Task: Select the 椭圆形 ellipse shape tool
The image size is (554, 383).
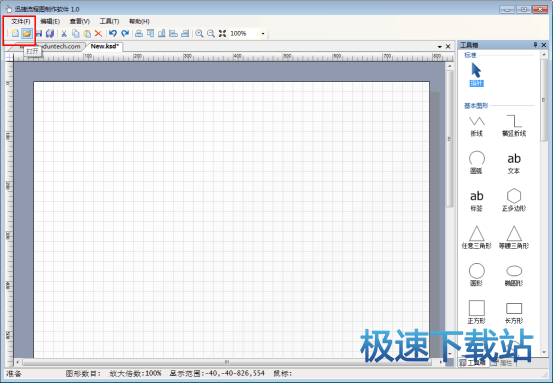Action: click(x=514, y=276)
